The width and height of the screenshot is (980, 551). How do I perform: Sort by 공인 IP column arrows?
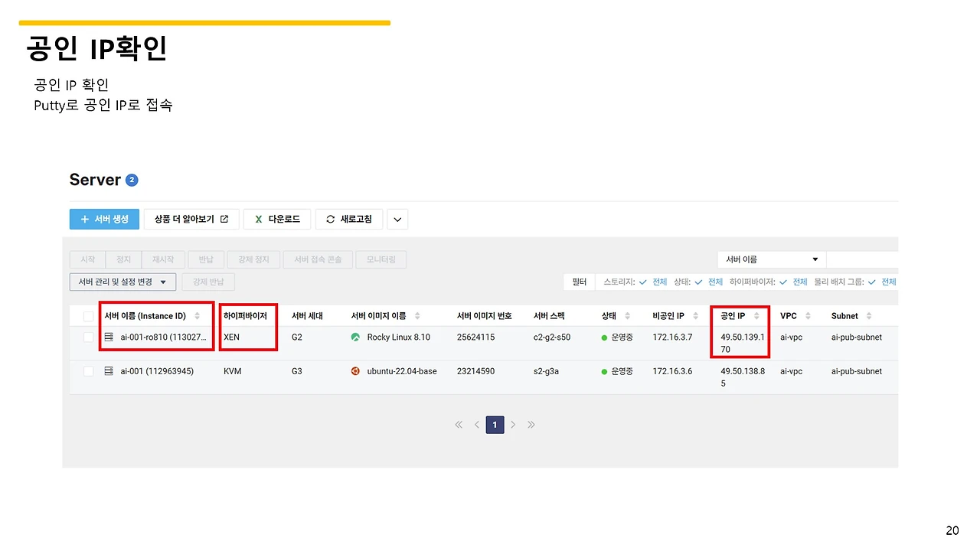click(756, 316)
